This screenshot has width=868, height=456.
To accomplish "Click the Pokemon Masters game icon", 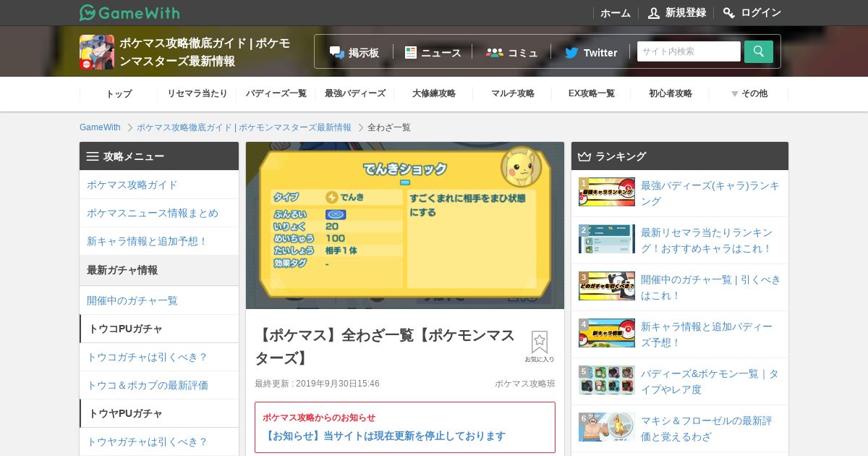I will point(97,52).
